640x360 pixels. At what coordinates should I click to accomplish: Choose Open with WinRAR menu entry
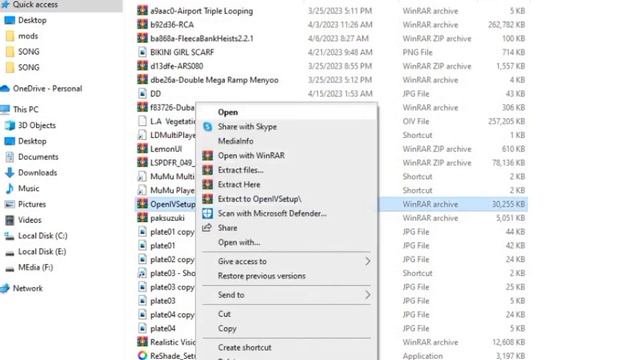click(251, 156)
